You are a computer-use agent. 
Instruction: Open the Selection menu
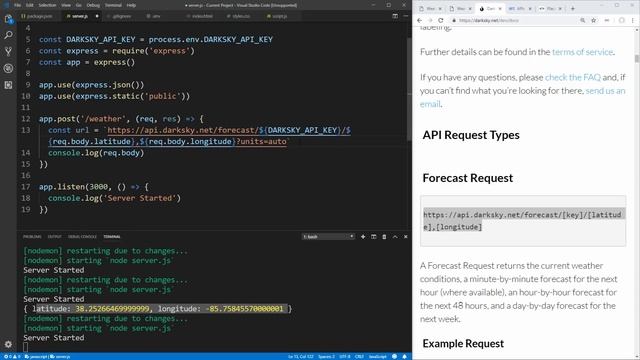[x=47, y=5]
